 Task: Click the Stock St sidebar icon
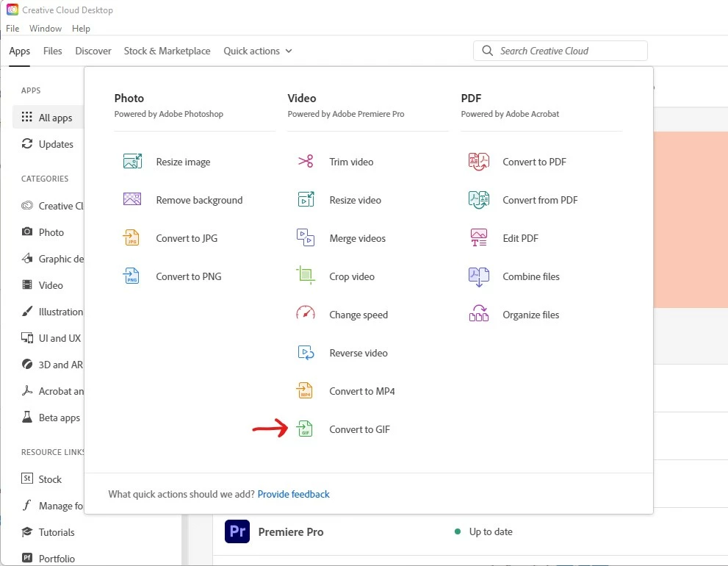[x=27, y=479]
